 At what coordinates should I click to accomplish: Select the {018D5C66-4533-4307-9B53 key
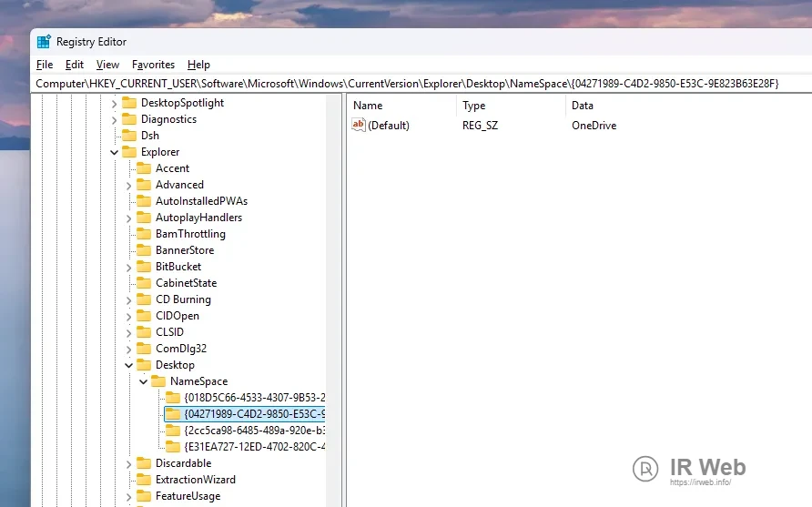254,398
